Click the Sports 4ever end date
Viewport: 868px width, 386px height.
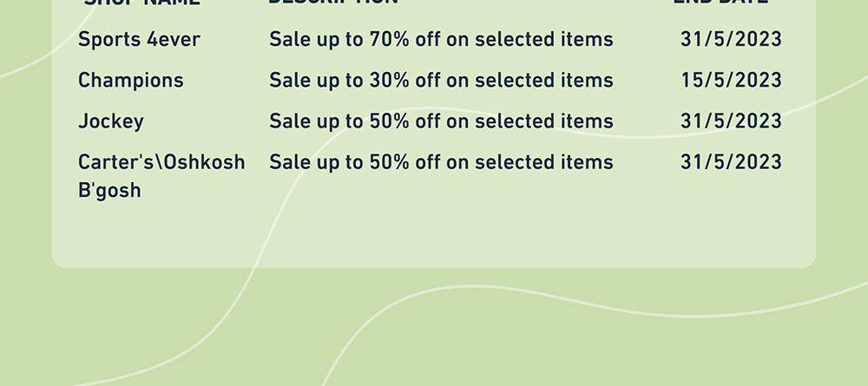click(731, 39)
